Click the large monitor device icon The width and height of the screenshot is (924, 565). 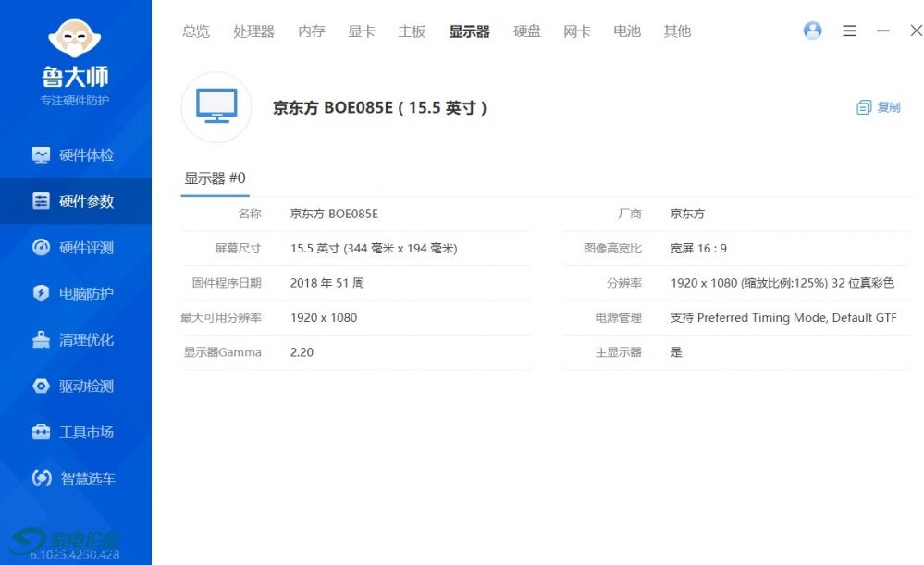point(216,106)
